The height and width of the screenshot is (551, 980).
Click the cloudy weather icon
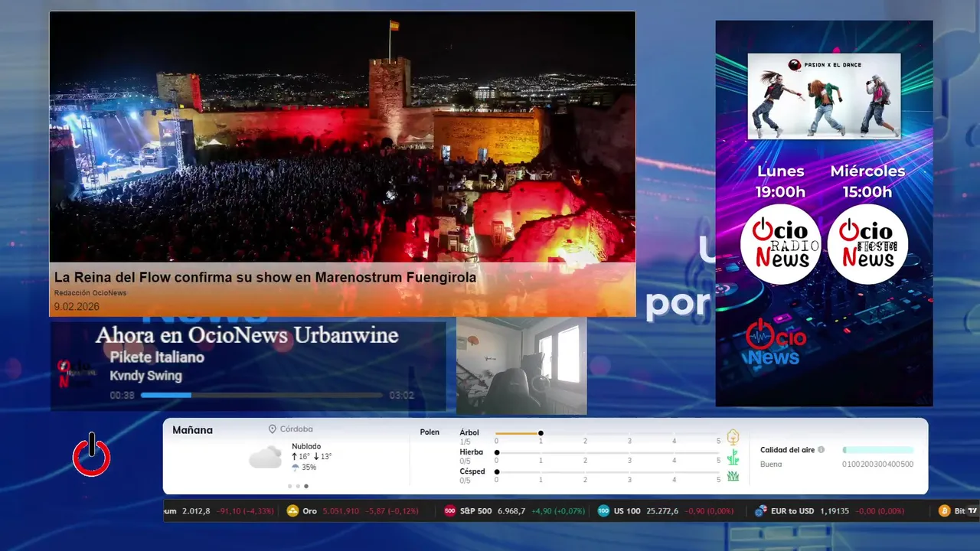click(x=265, y=458)
